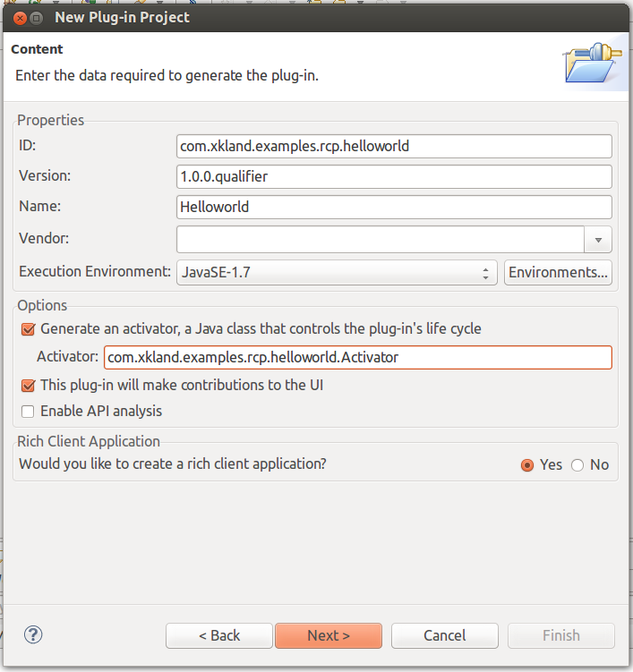Select No for rich client application
This screenshot has height=672, width=633.
[577, 465]
